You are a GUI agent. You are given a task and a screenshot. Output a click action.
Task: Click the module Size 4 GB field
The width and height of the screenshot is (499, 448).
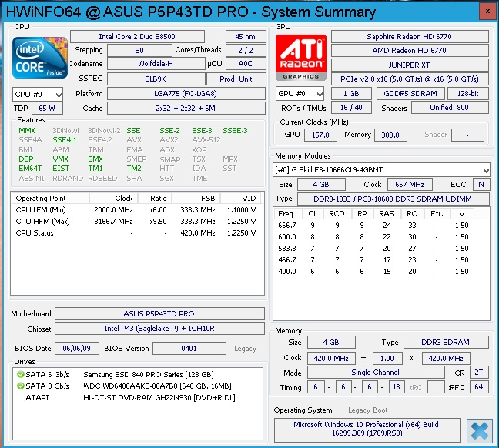pyautogui.click(x=321, y=185)
